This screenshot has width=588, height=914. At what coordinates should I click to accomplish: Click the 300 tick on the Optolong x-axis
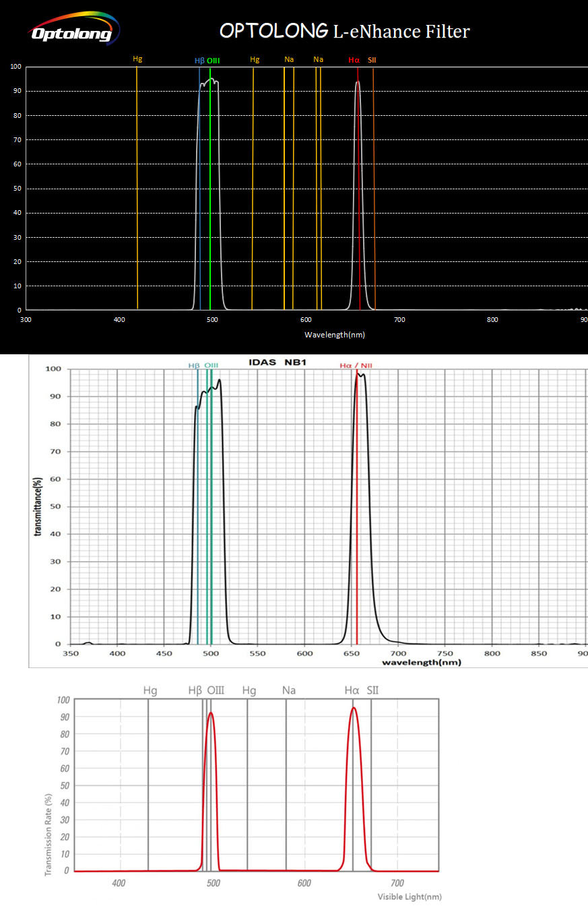26,319
